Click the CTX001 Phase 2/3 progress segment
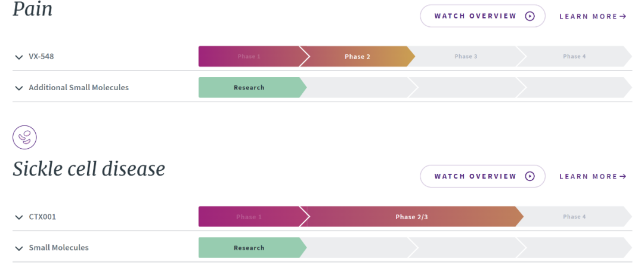Image resolution: width=644 pixels, height=267 pixels. (411, 217)
